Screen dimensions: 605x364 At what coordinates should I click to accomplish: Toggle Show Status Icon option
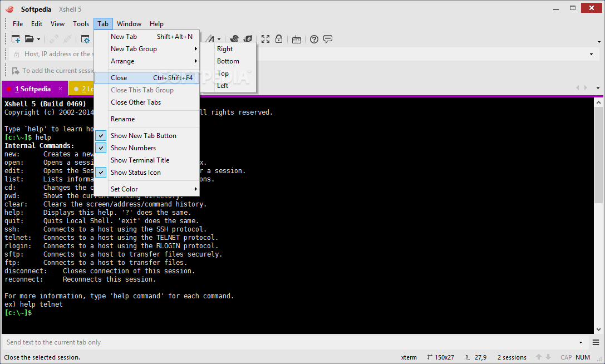pyautogui.click(x=146, y=173)
